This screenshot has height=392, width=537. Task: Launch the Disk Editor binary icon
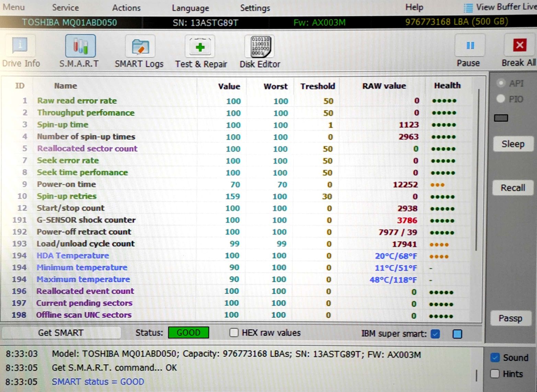[x=260, y=46]
